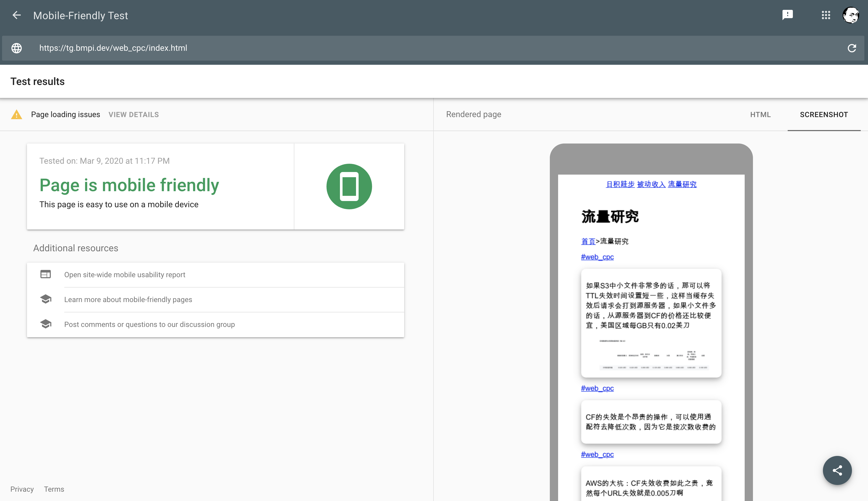Click the account profile avatar
The image size is (868, 501).
click(x=851, y=15)
